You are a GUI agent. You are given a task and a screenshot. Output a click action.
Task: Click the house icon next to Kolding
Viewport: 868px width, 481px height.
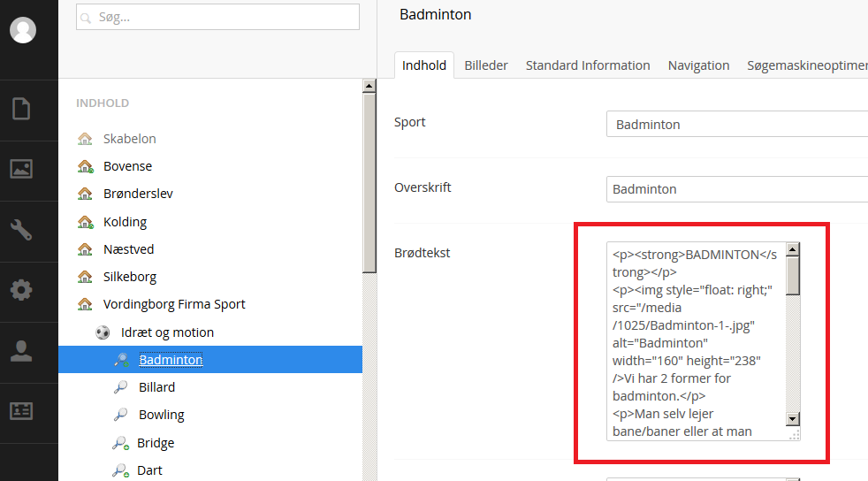click(85, 222)
